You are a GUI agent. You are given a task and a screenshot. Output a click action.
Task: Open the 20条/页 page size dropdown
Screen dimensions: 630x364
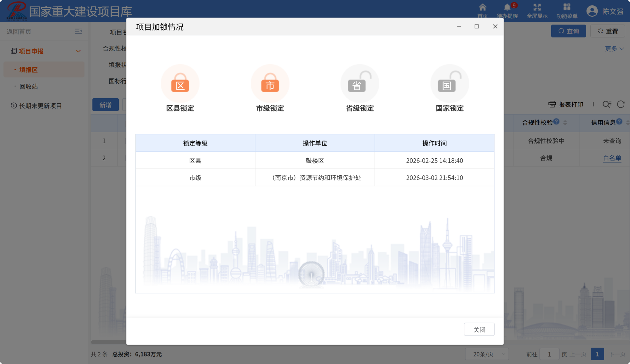tap(487, 354)
